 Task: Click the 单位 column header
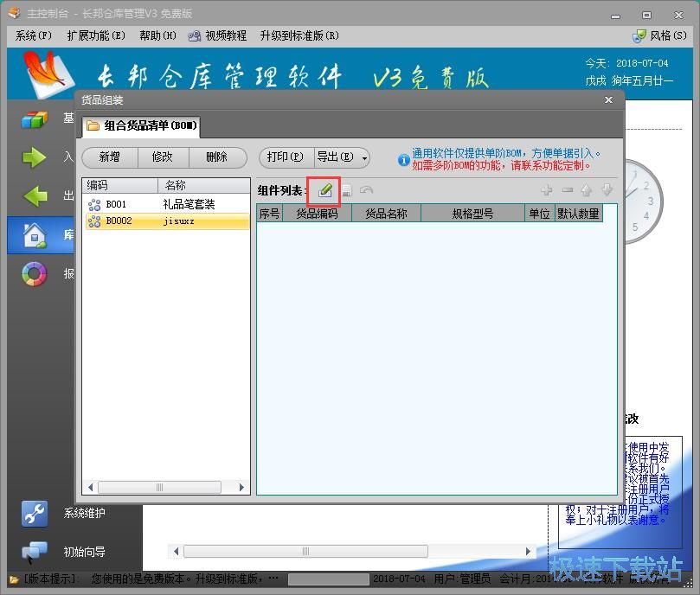coord(540,214)
